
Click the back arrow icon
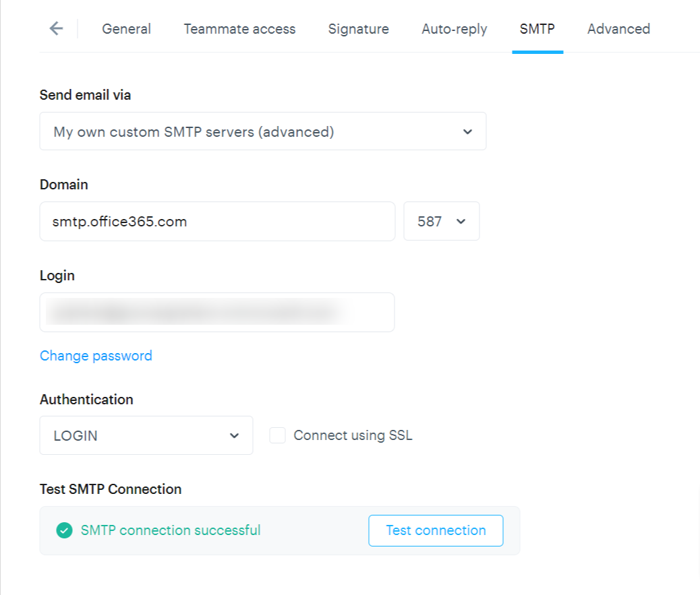point(56,28)
